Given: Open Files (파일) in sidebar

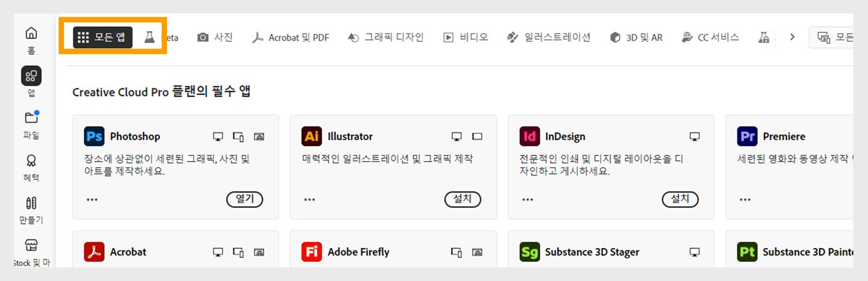Looking at the screenshot, I should [x=31, y=125].
